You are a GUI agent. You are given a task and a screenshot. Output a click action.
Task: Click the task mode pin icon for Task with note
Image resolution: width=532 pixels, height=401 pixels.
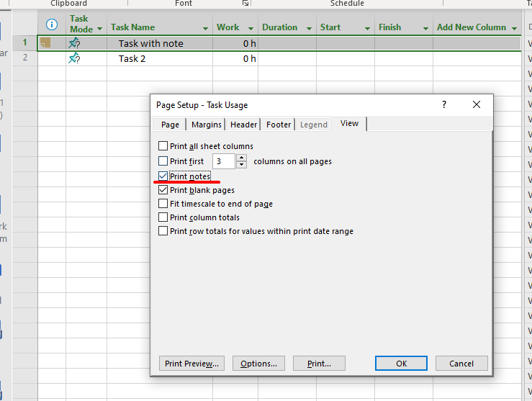[x=74, y=43]
